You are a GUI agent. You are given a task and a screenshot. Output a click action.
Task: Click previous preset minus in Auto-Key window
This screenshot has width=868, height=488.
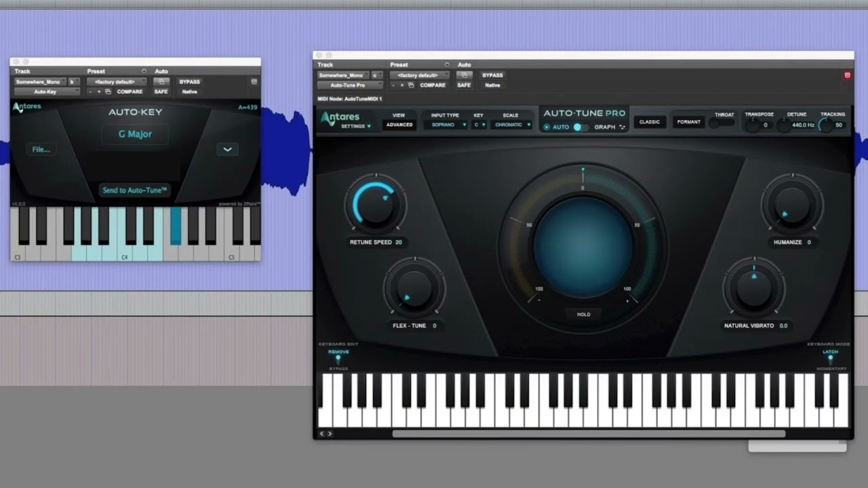tap(90, 91)
